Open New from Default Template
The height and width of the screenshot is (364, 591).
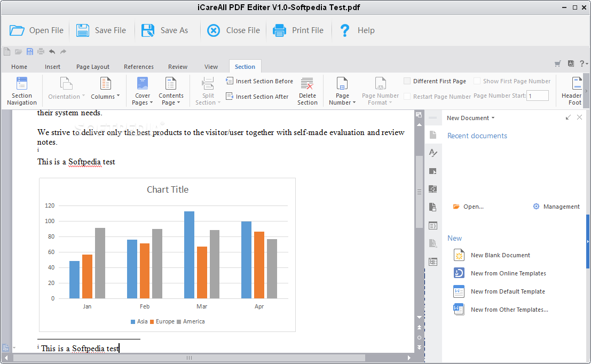coord(499,291)
